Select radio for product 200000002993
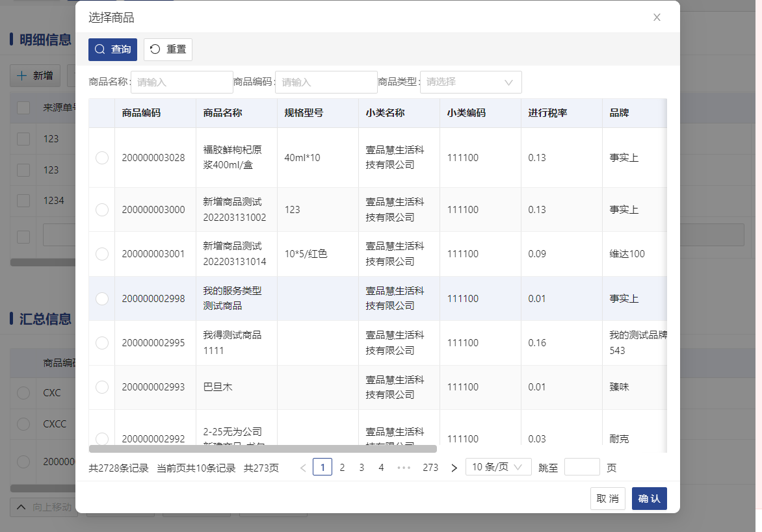The width and height of the screenshot is (762, 532). coord(102,387)
